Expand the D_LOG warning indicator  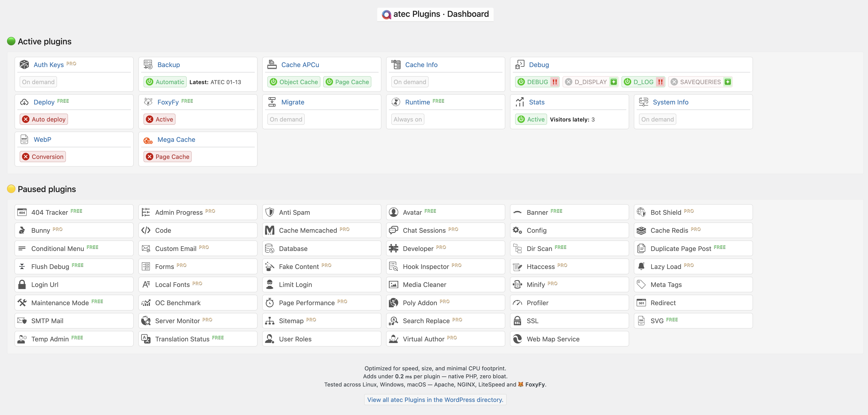[660, 82]
